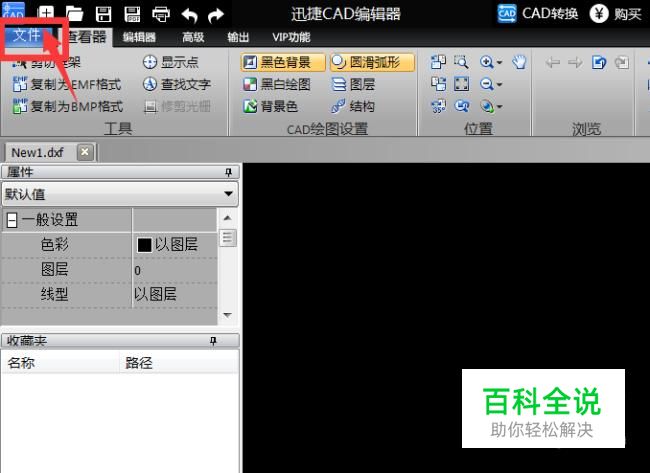This screenshot has height=473, width=650.
Task: Click the 3D orbit view icon
Action: 487,107
